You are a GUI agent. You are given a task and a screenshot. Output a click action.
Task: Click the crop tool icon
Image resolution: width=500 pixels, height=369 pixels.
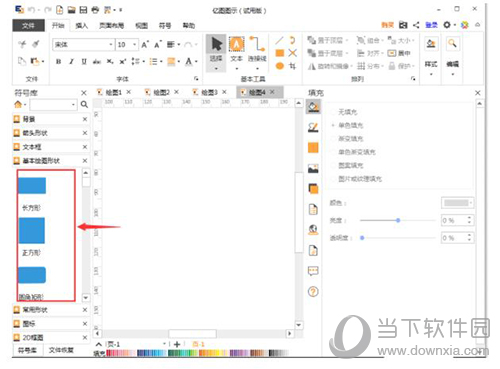[292, 66]
